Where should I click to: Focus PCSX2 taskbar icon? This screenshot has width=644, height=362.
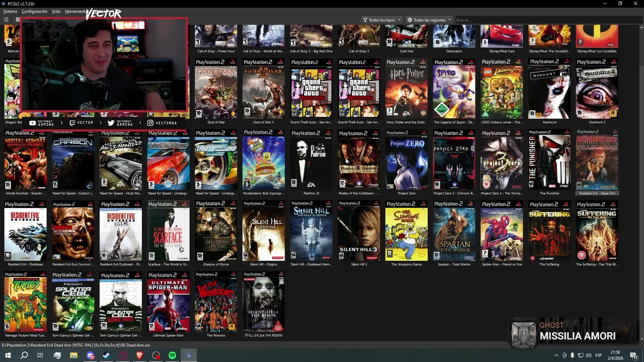(189, 355)
